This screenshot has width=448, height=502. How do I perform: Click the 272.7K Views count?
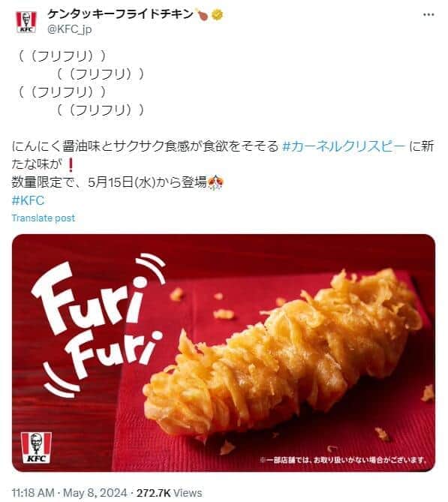(x=169, y=493)
